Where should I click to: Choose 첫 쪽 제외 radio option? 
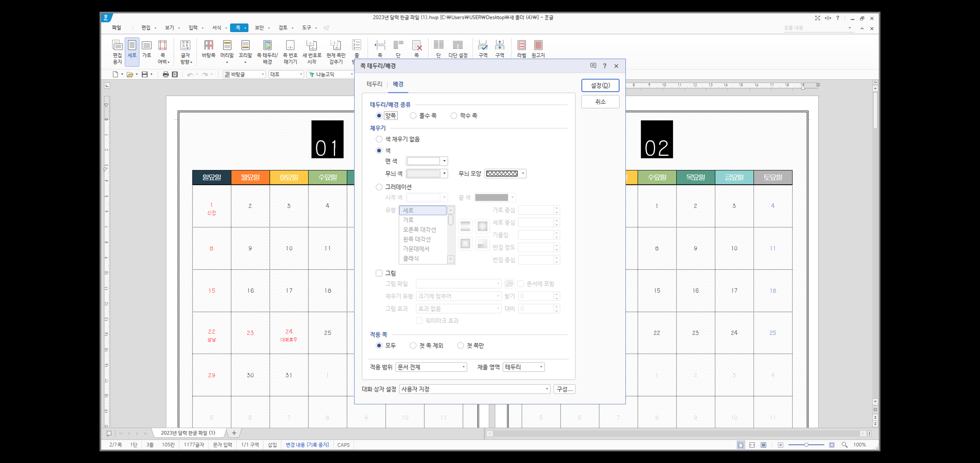tap(413, 345)
